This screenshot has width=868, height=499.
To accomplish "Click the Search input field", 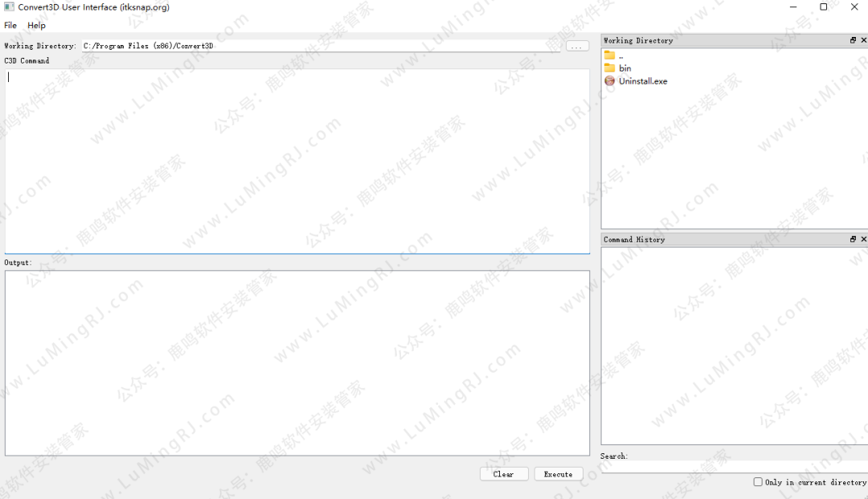I will coord(735,467).
